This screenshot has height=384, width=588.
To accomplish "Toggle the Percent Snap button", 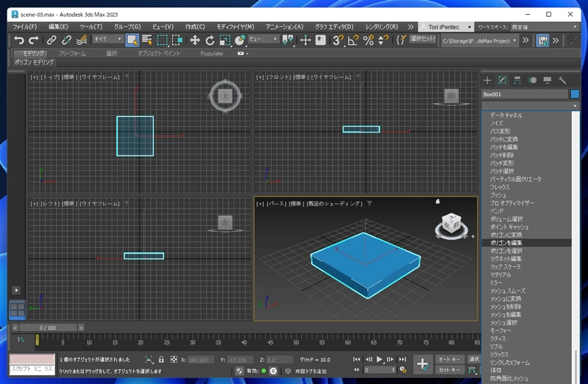I will 368,40.
